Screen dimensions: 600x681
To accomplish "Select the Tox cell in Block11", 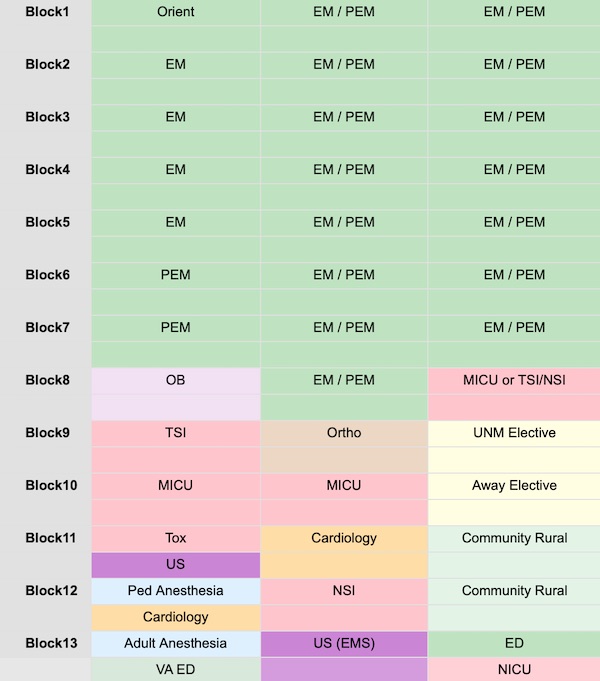I will click(176, 538).
